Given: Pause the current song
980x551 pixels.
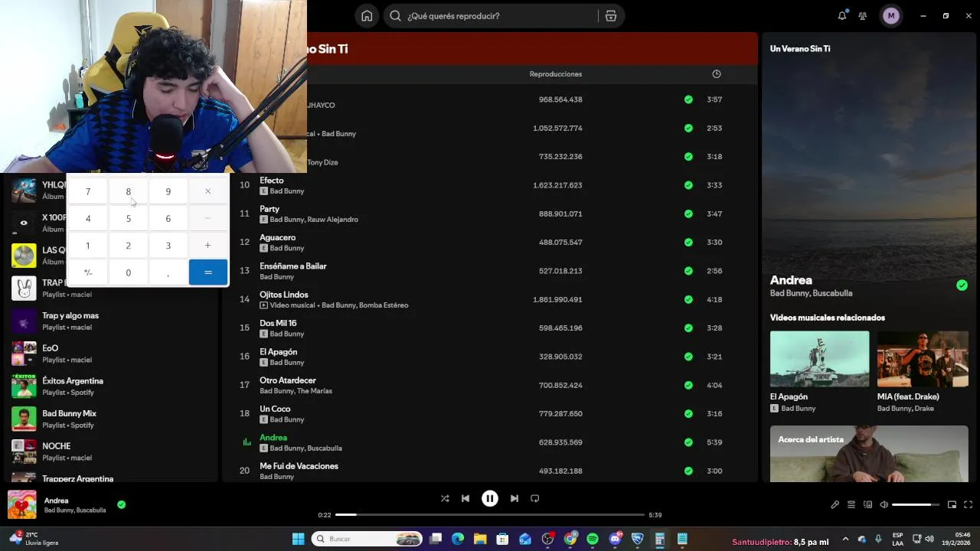Looking at the screenshot, I should pos(490,498).
